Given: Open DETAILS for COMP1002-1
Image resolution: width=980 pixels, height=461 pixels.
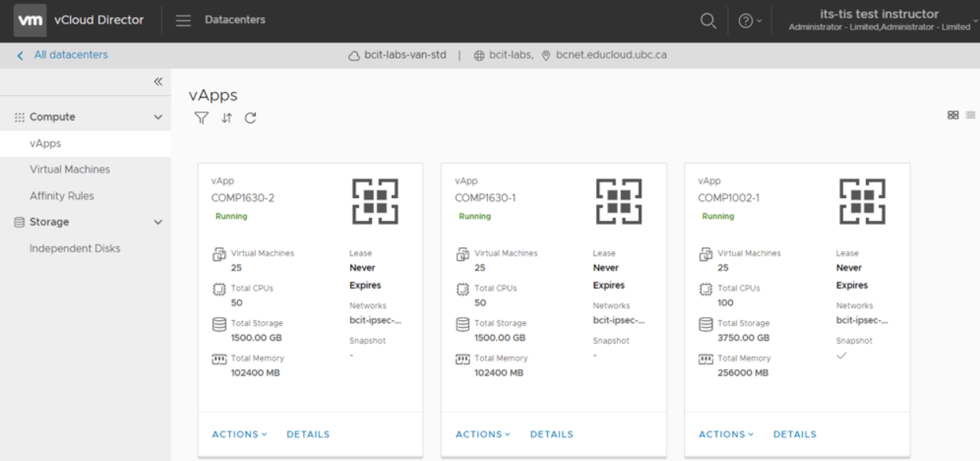Looking at the screenshot, I should coord(795,434).
